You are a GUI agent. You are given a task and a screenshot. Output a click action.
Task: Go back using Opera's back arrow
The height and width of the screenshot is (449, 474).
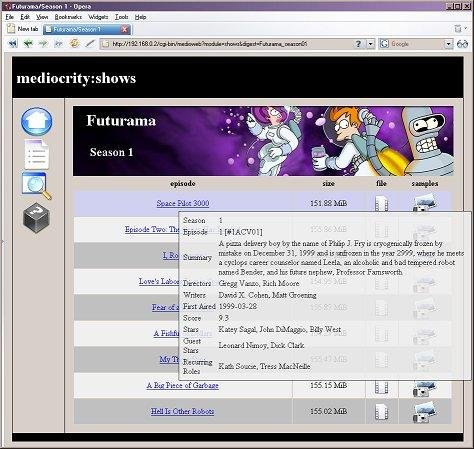28,44
